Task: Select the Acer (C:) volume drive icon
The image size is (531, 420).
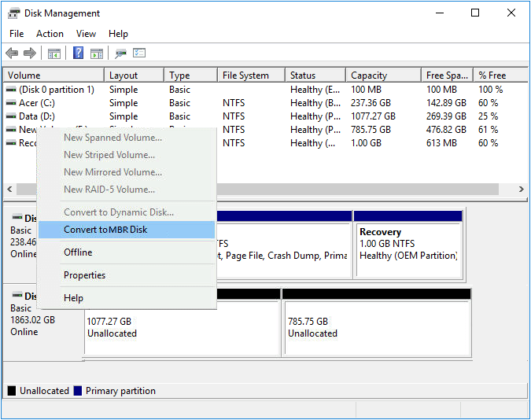Action: pyautogui.click(x=11, y=103)
